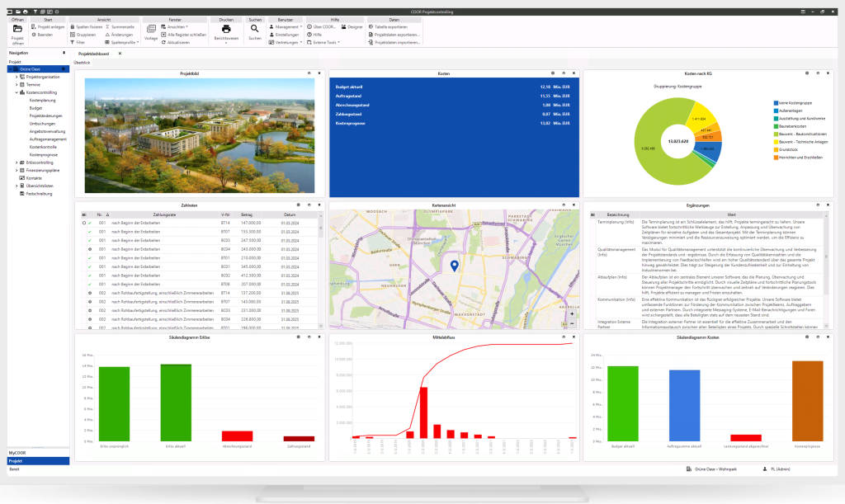Close the Projektdashboard tab
Image resolution: width=845 pixels, height=504 pixels.
(120, 54)
